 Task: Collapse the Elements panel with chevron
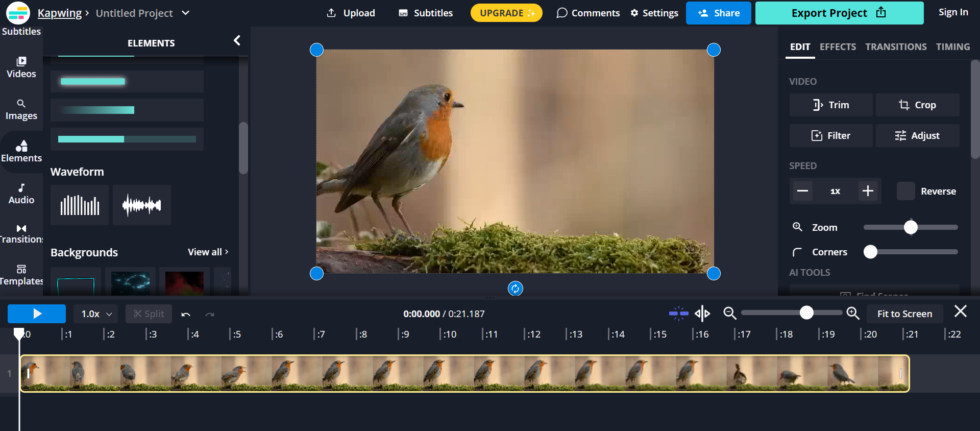(x=237, y=40)
